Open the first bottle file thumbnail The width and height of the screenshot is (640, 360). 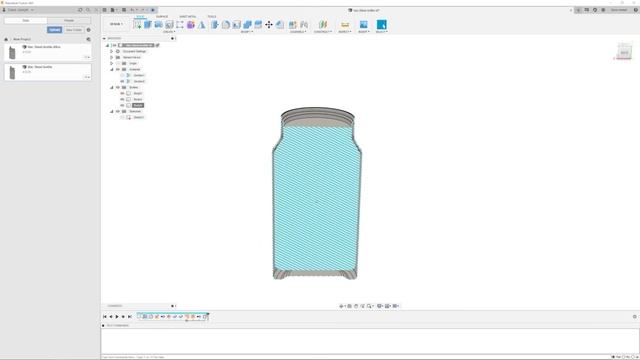(x=12, y=53)
